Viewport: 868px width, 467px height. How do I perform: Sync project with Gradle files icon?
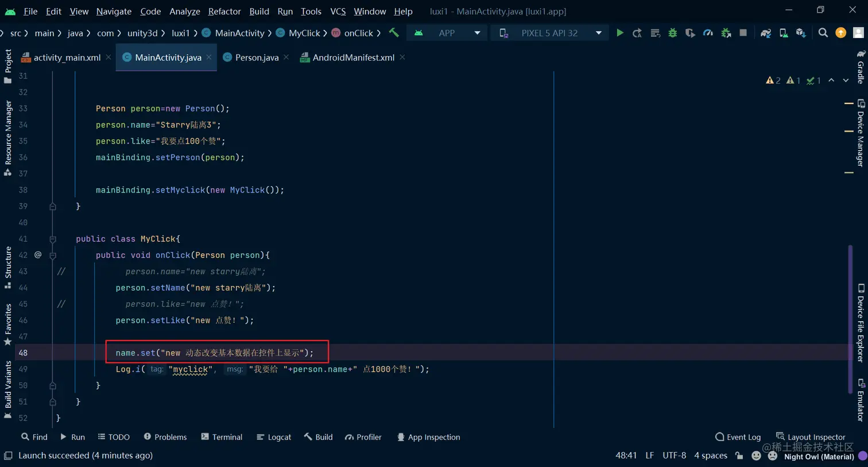(x=766, y=33)
